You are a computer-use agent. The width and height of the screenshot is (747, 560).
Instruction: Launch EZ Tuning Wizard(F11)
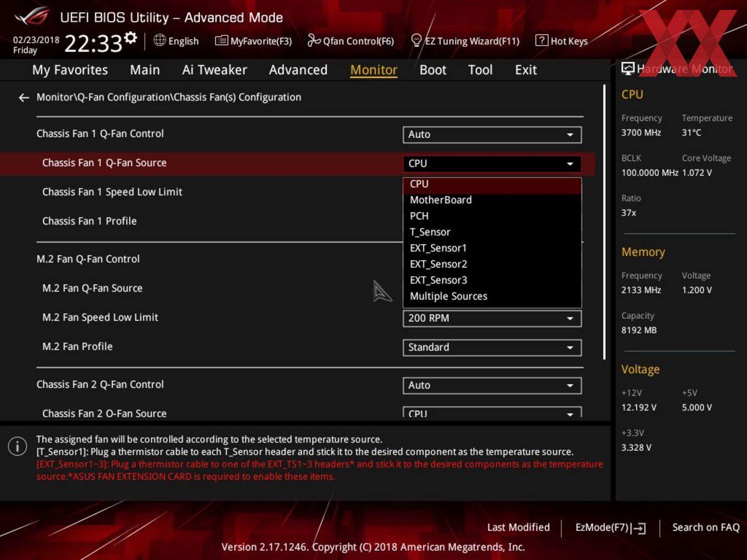465,41
